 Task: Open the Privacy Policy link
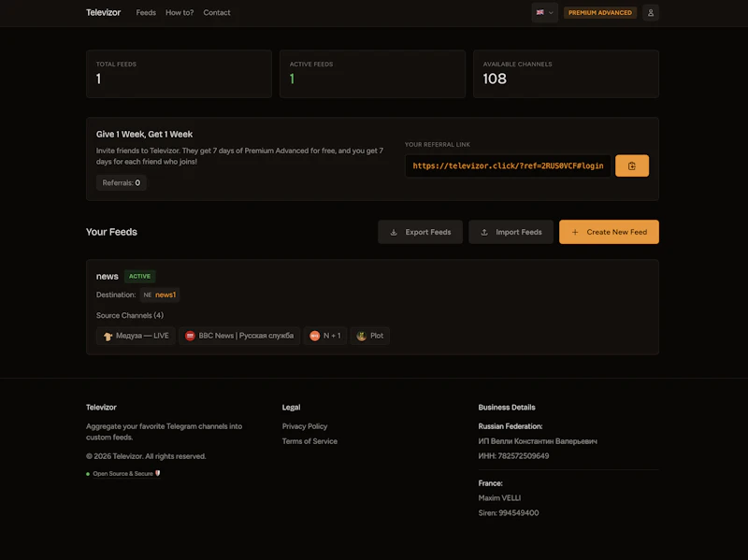[x=305, y=426]
